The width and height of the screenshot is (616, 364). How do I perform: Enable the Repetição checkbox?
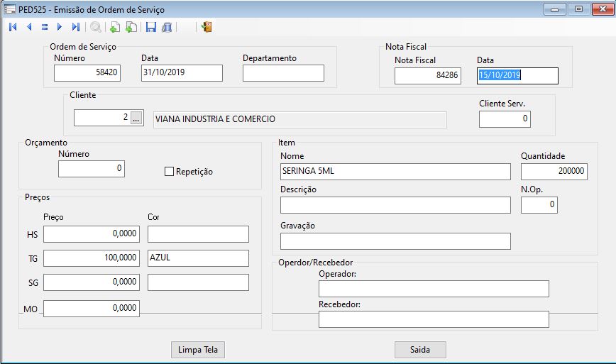pyautogui.click(x=169, y=171)
